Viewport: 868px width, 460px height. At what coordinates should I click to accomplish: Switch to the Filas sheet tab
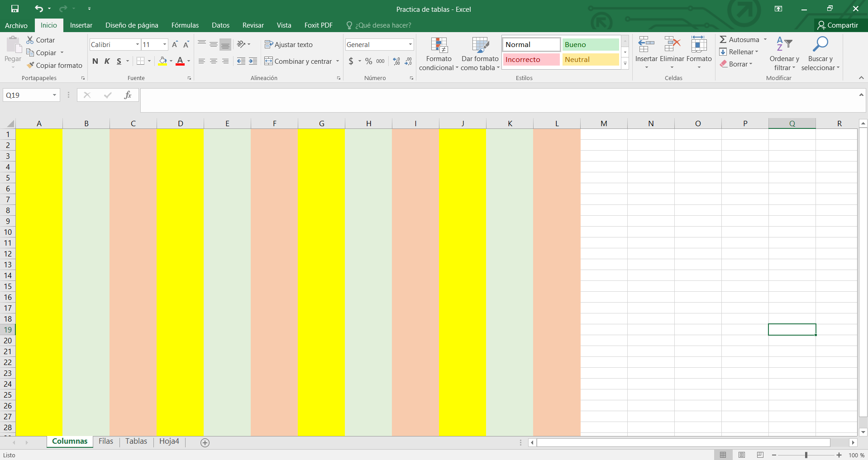(x=106, y=441)
